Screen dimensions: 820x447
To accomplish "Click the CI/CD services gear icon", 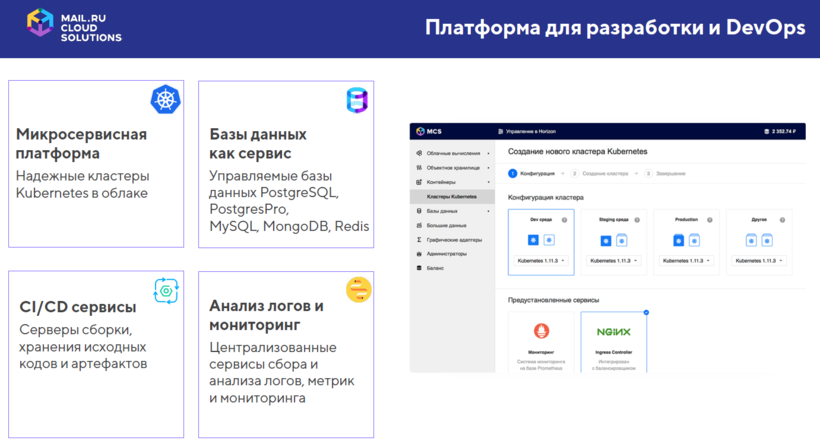I will pyautogui.click(x=165, y=290).
